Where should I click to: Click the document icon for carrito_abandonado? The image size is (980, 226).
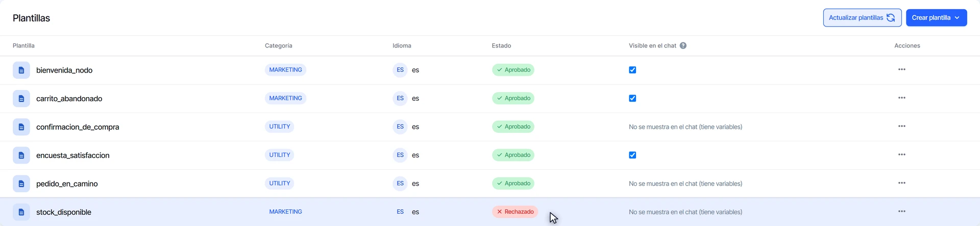(x=21, y=99)
